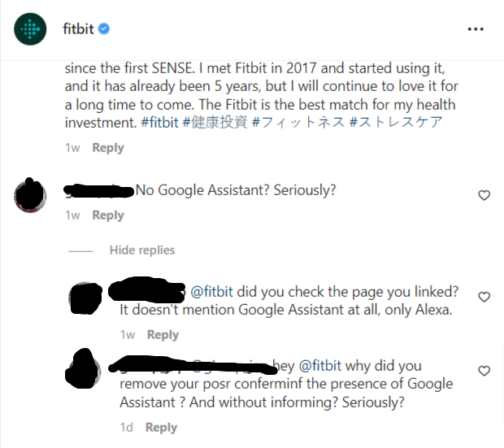
Task: Reply to the "only Alexa" comment
Action: click(x=163, y=335)
